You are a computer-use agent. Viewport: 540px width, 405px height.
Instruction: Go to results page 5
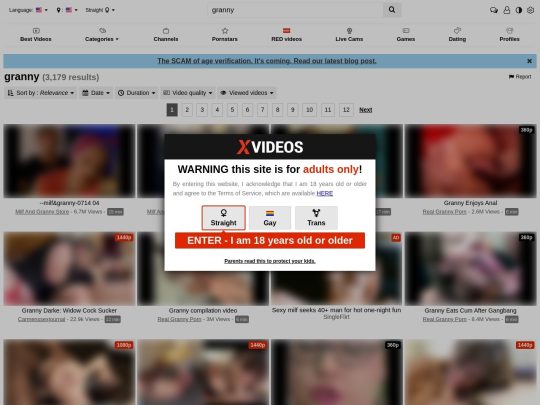point(232,110)
